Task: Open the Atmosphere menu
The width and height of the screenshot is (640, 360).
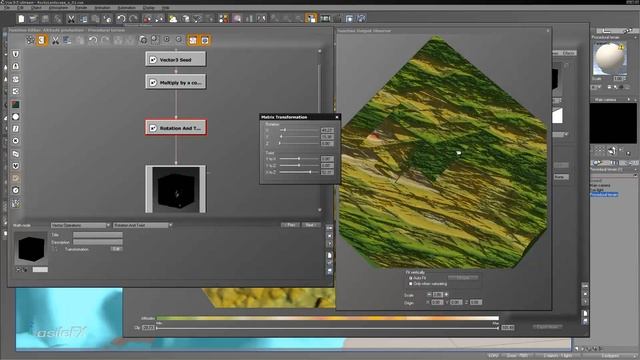Action: tap(59, 8)
